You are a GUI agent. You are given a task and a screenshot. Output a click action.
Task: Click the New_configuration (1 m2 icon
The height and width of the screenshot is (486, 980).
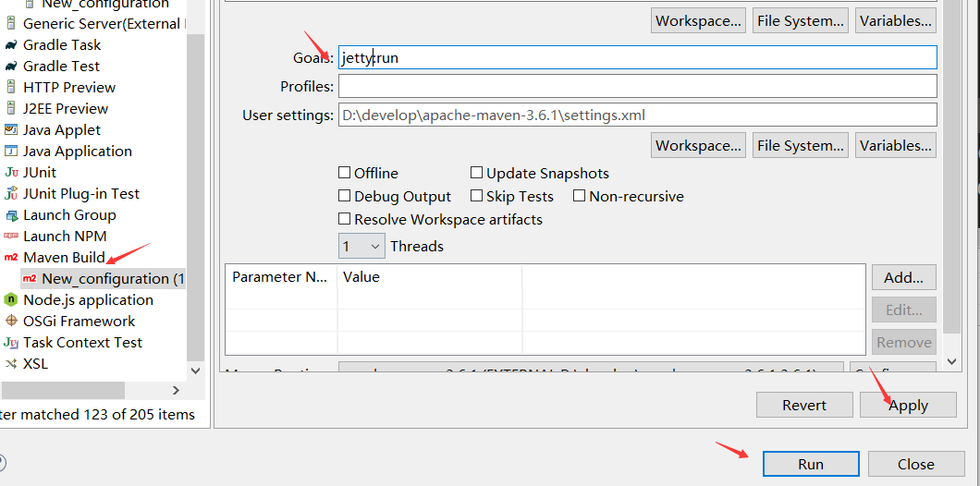coord(30,279)
